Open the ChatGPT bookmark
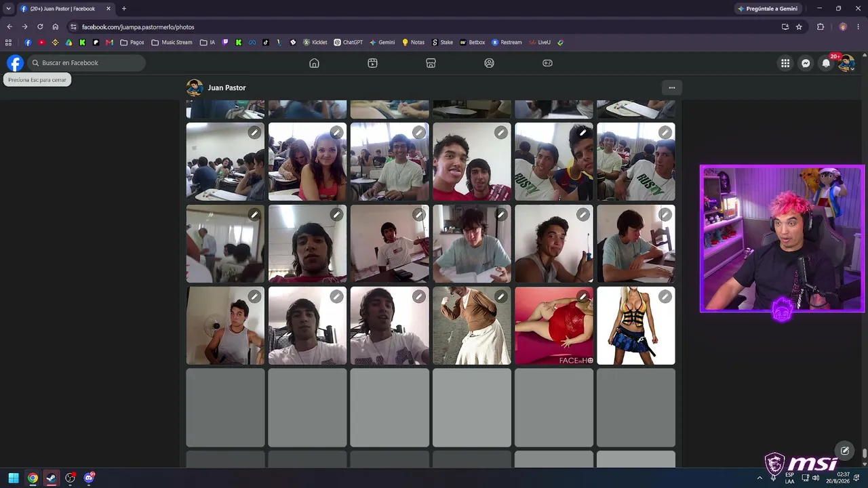Viewport: 868px width, 488px height. click(x=349, y=42)
